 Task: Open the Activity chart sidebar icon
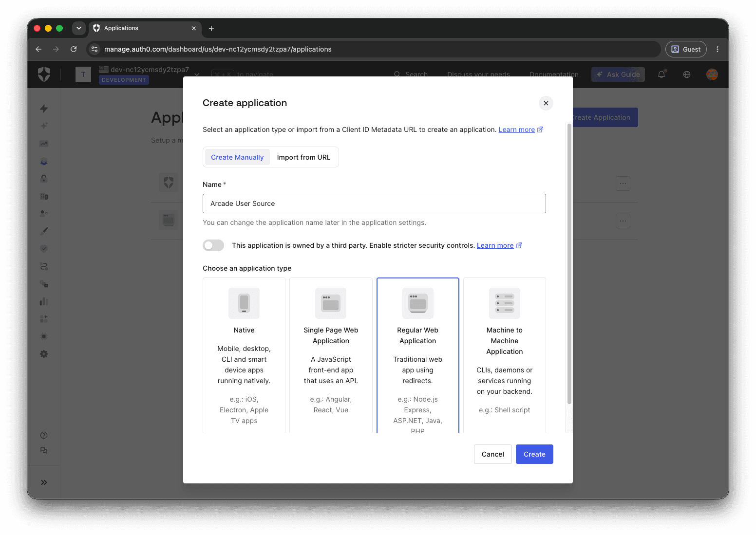pyautogui.click(x=44, y=144)
